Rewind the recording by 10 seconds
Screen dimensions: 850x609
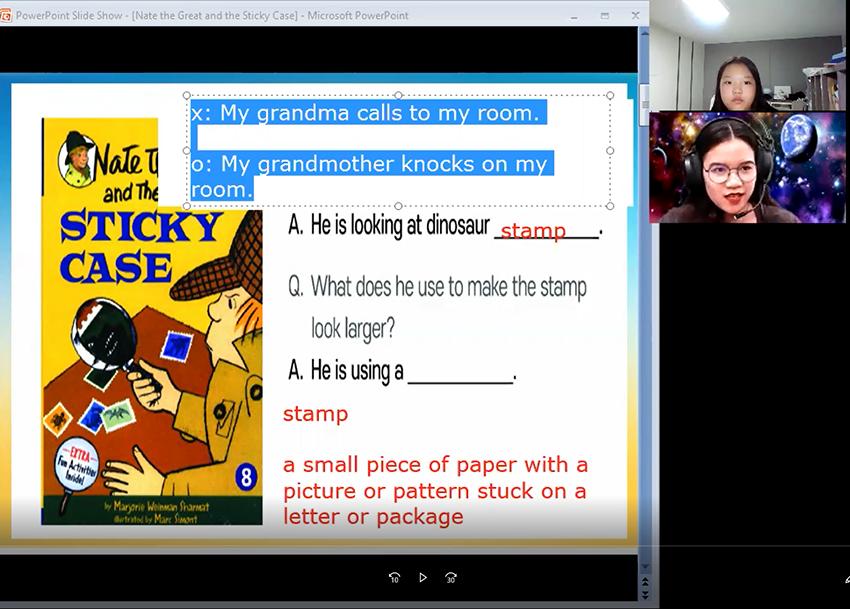394,577
